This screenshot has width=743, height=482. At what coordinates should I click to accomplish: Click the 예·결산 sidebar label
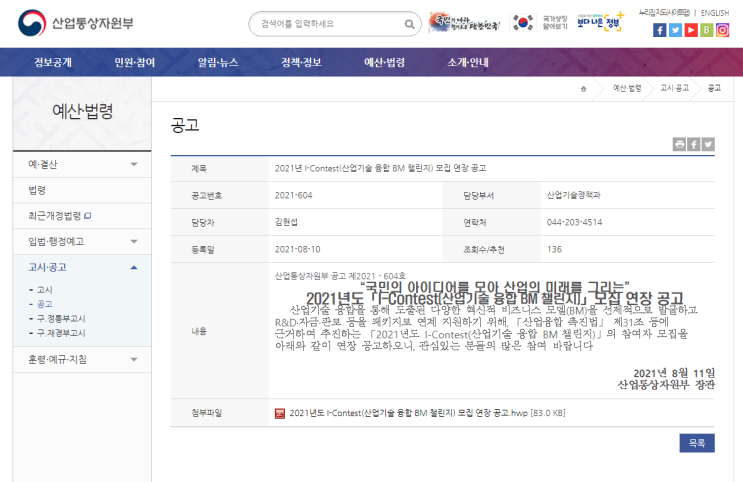(43, 164)
